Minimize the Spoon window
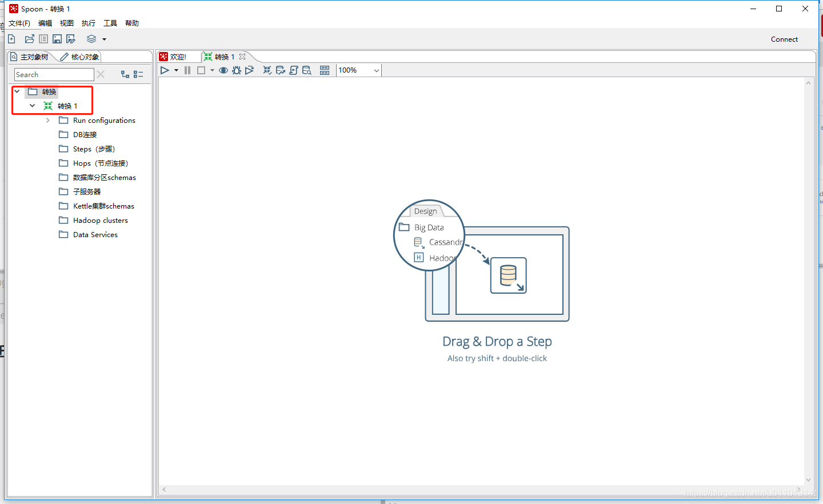823x504 pixels. 753,9
